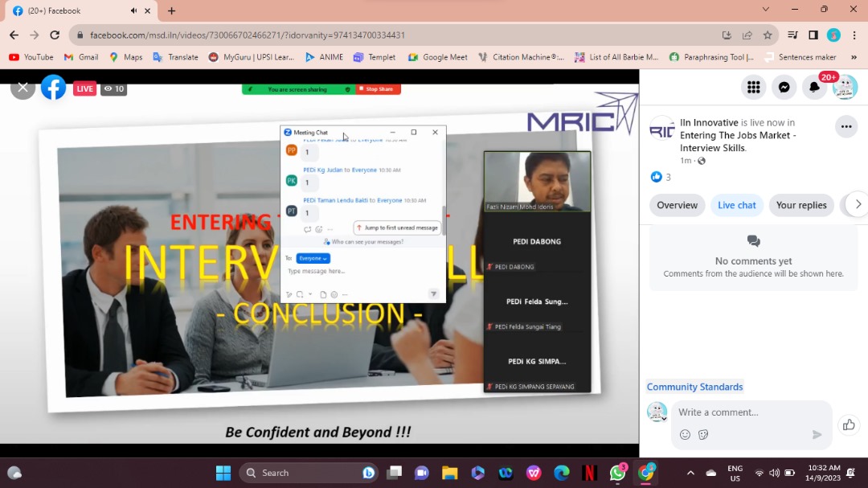Open the Google Meet bookmark
Image resolution: width=868 pixels, height=488 pixels.
point(438,57)
